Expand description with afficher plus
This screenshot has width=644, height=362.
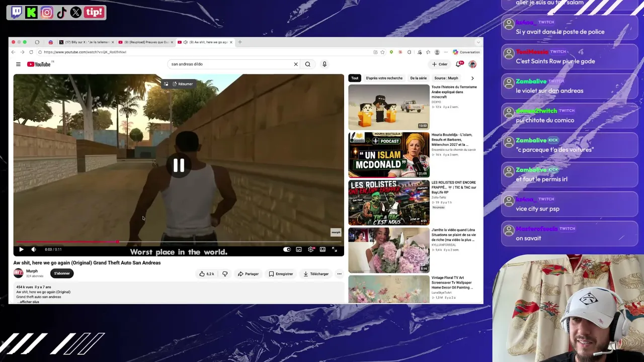pyautogui.click(x=29, y=302)
